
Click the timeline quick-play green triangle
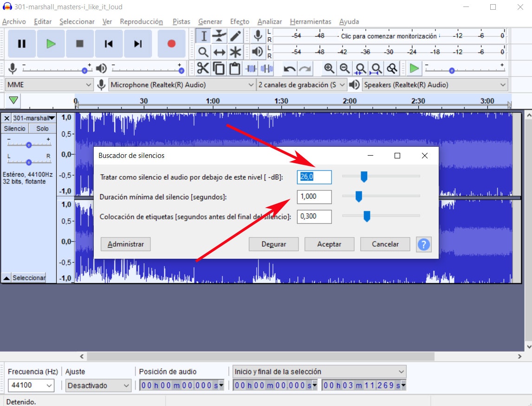click(13, 100)
